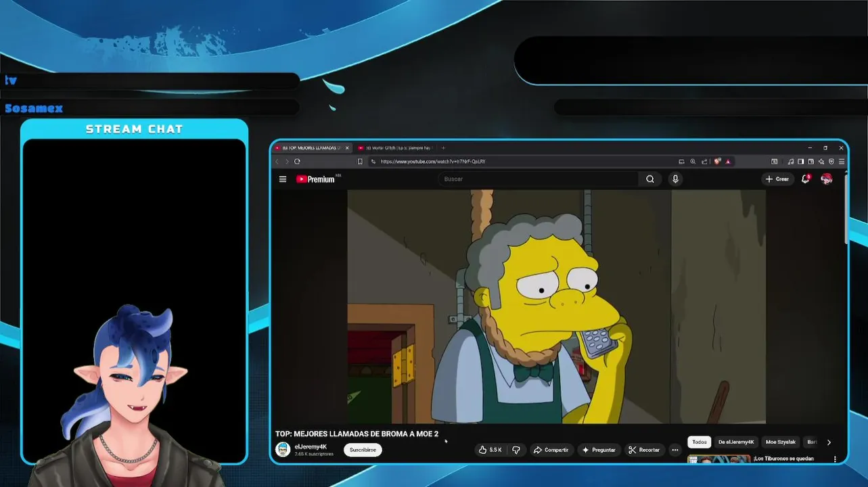Open Los Tiburones suggested video thumbnail
This screenshot has height=487, width=868.
click(x=718, y=459)
